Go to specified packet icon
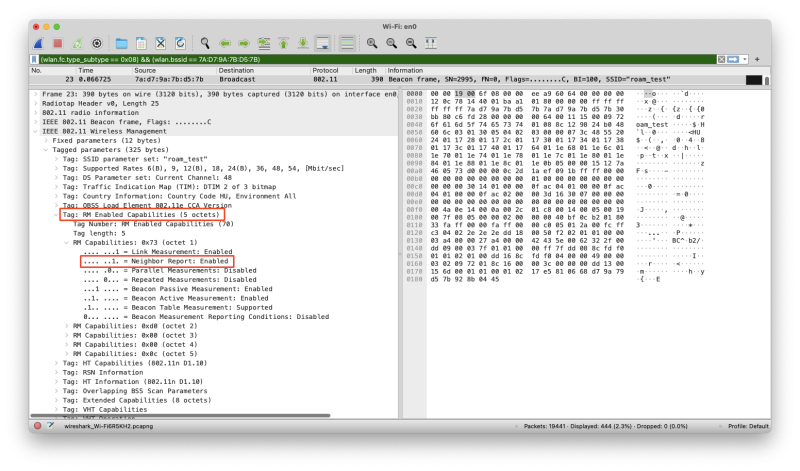 [x=264, y=43]
